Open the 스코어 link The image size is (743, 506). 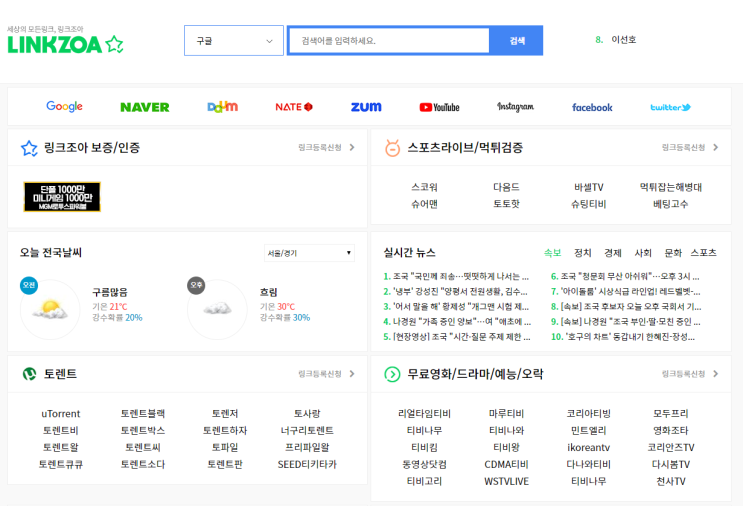click(x=425, y=187)
